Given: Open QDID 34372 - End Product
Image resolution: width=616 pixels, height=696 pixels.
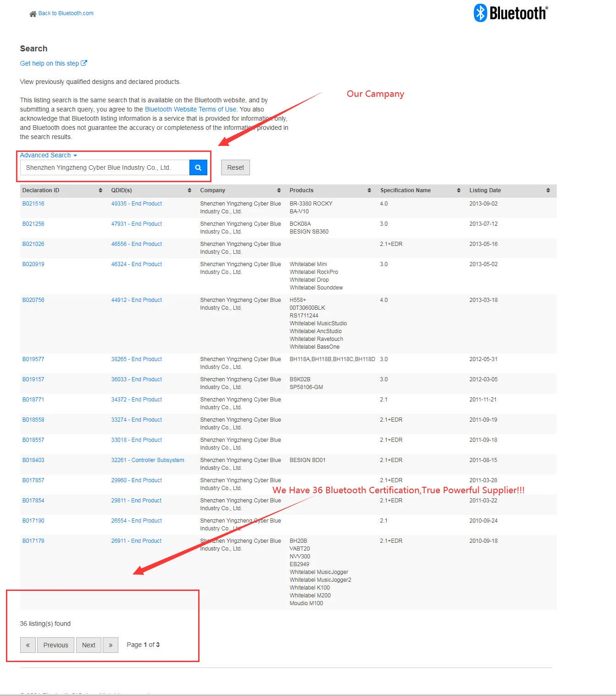Looking at the screenshot, I should click(x=137, y=400).
